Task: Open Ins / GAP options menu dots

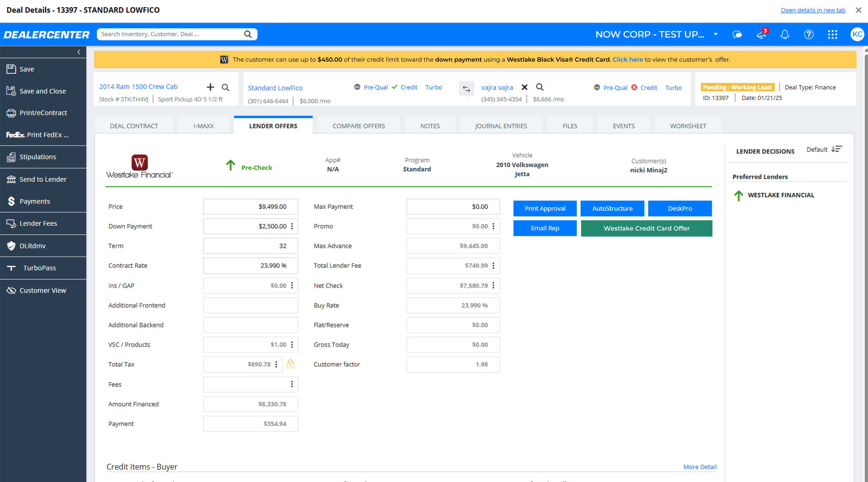Action: [x=292, y=286]
